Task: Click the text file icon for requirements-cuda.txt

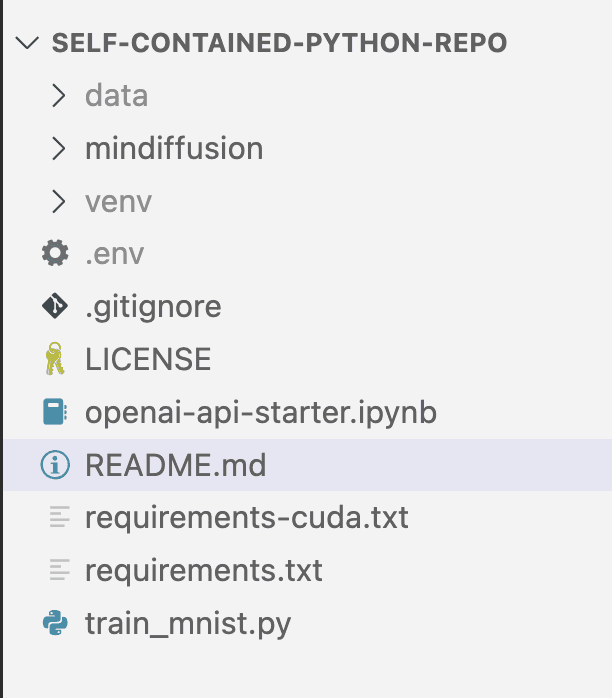Action: 60,517
